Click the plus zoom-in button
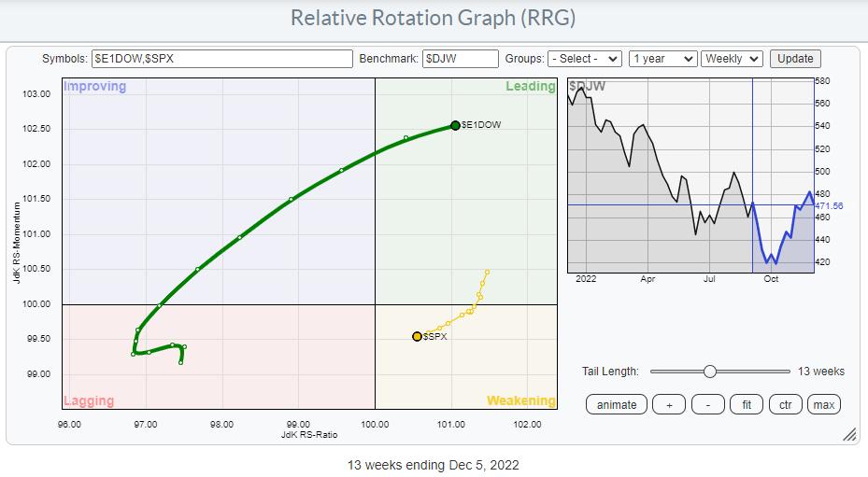This screenshot has width=868, height=477. [x=668, y=404]
